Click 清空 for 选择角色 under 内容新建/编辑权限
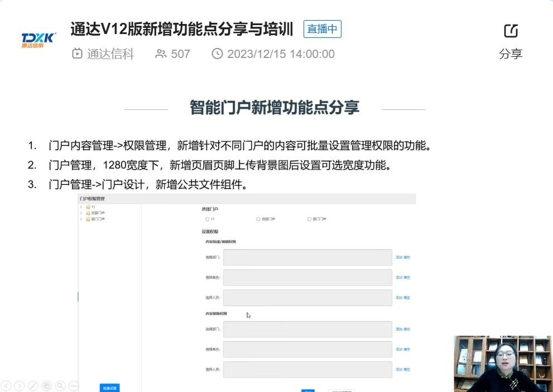Viewport: 553px width, 392px height. (x=407, y=278)
